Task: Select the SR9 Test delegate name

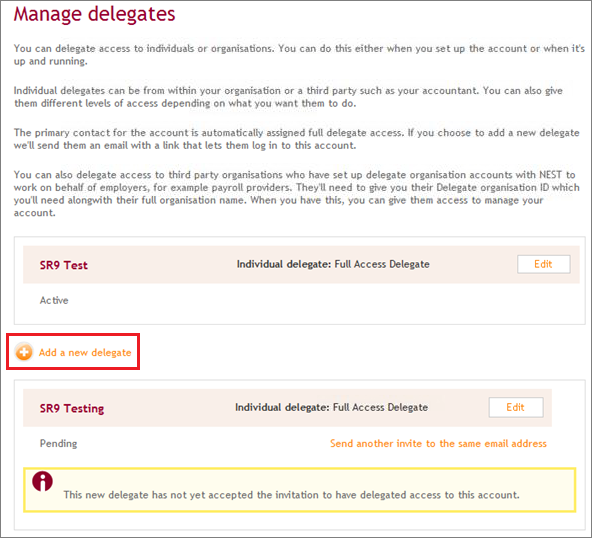Action: click(x=64, y=265)
